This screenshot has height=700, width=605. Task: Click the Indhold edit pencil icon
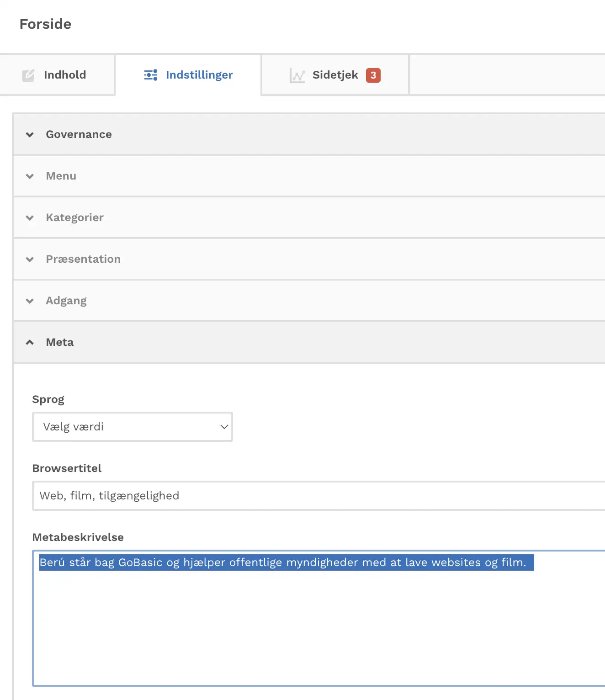(x=28, y=75)
